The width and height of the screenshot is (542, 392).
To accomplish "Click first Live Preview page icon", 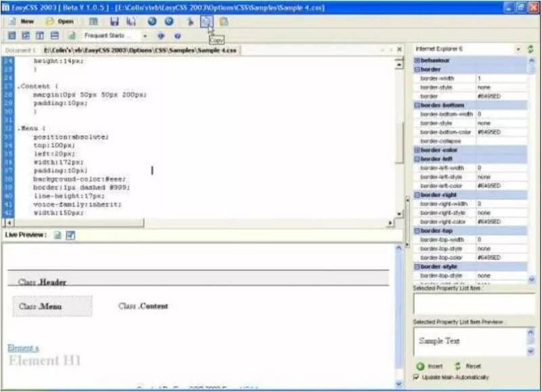I will 58,235.
